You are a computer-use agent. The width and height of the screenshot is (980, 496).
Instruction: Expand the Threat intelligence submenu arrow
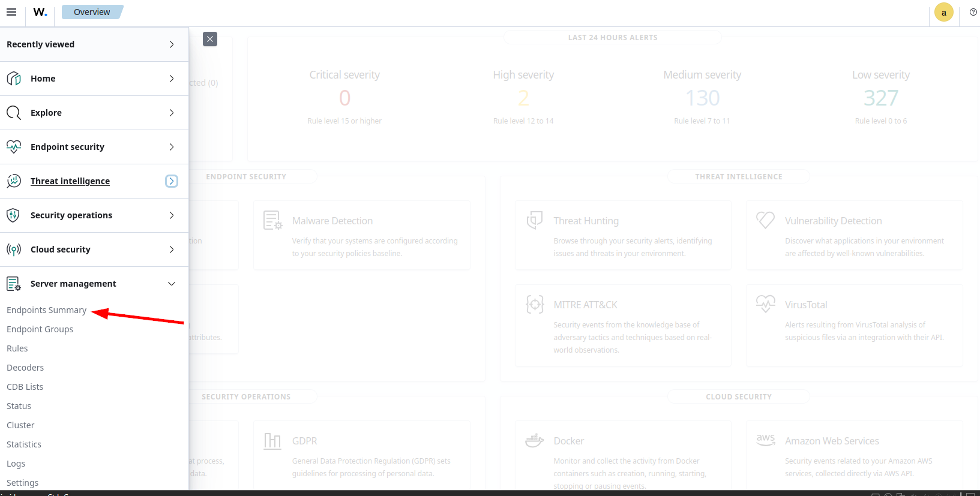(172, 181)
